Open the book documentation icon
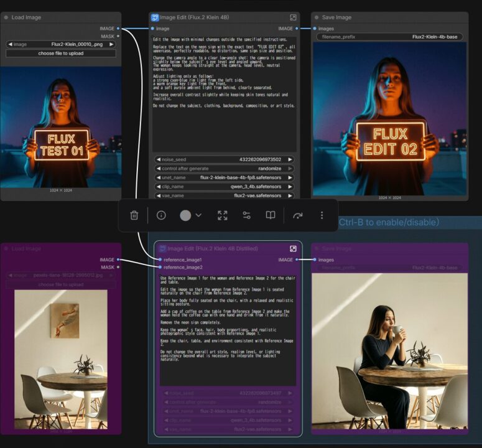The height and width of the screenshot is (448, 482). (270, 215)
